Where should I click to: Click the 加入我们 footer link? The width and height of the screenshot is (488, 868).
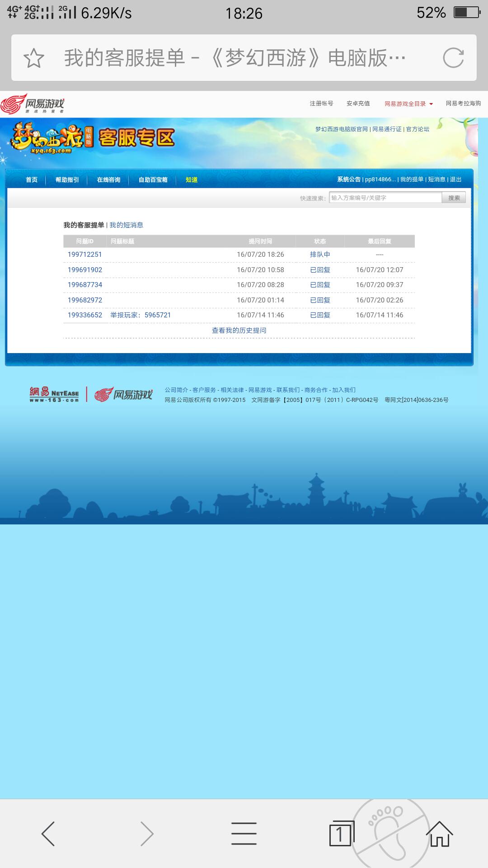(x=344, y=390)
